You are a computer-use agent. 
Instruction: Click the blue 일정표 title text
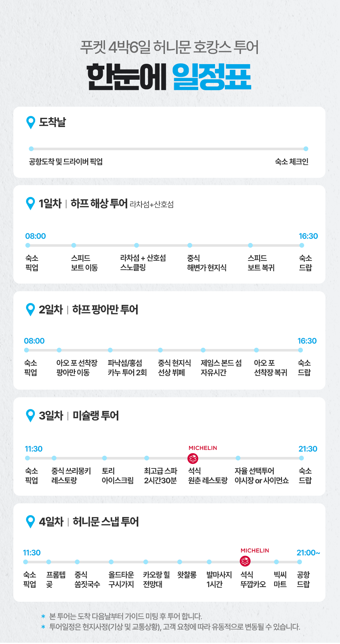coord(212,77)
